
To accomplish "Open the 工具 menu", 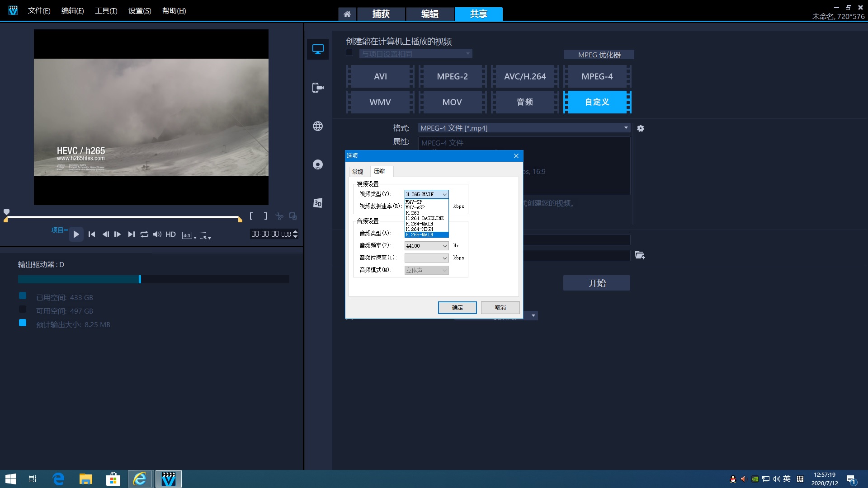I will 106,11.
